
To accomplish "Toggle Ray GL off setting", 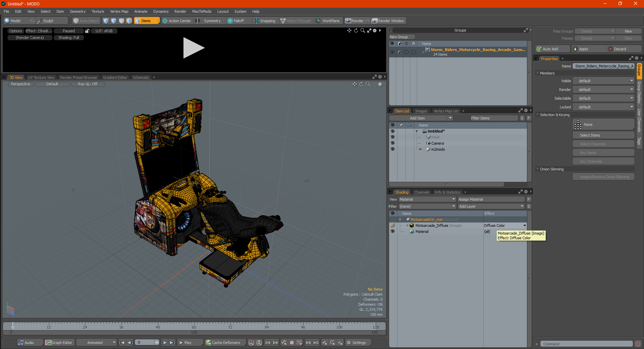I will coord(88,84).
